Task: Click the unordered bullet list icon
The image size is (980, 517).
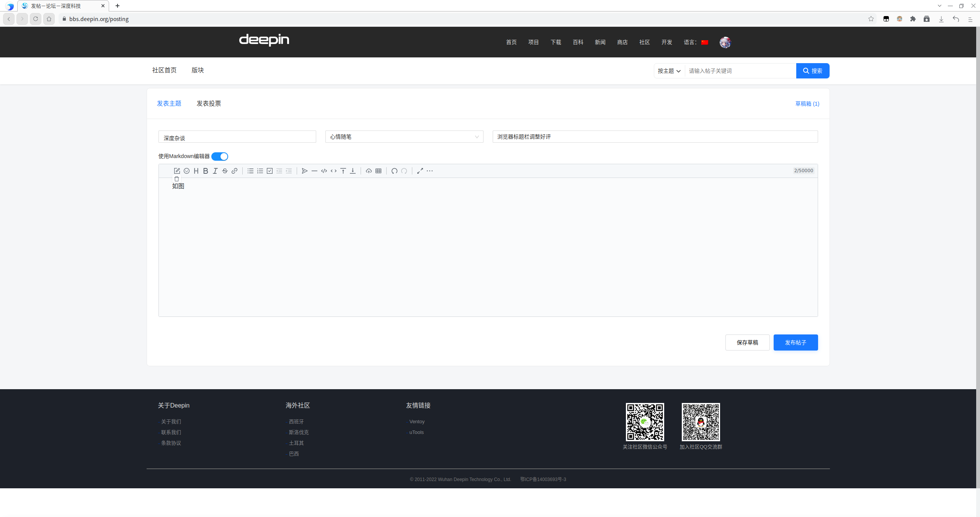Action: 250,171
